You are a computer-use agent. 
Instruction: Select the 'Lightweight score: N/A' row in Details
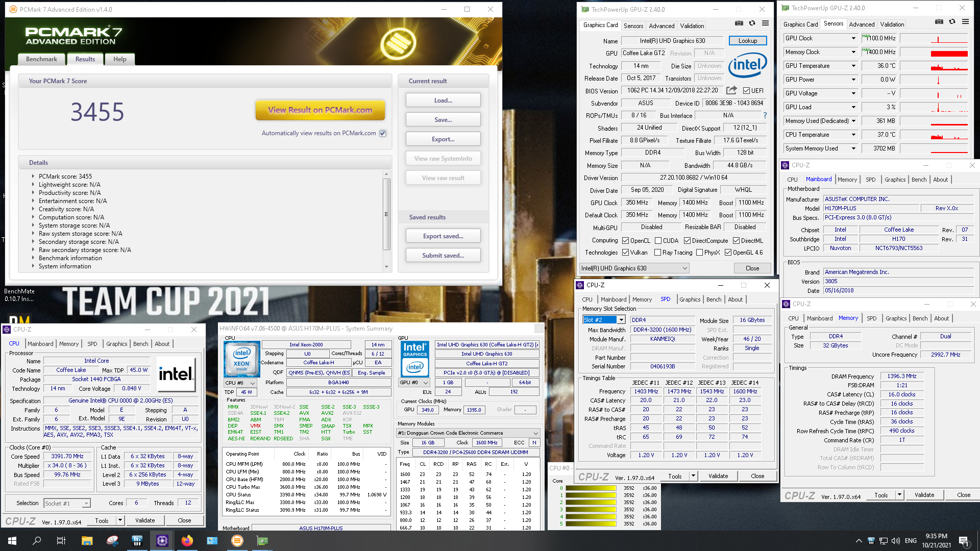pos(69,185)
